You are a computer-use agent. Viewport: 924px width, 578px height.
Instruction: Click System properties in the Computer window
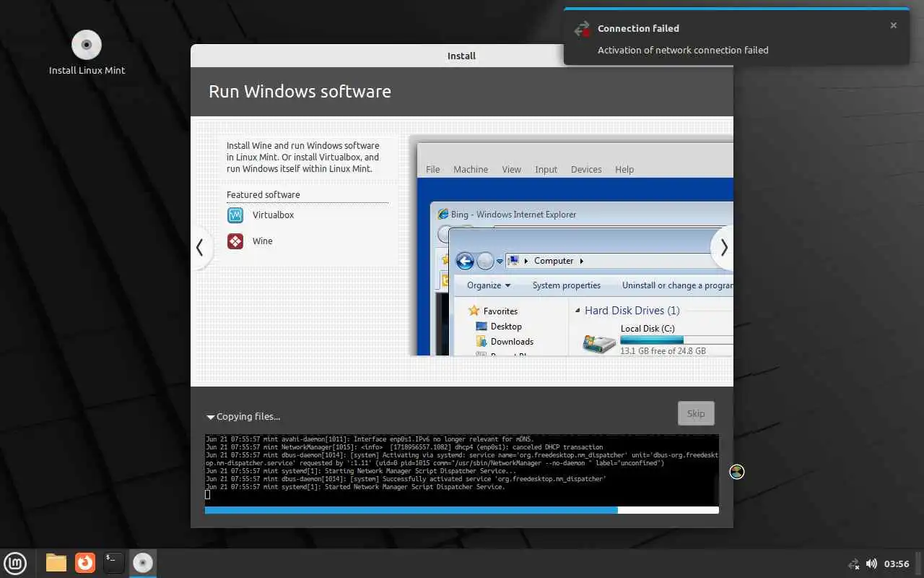(567, 285)
